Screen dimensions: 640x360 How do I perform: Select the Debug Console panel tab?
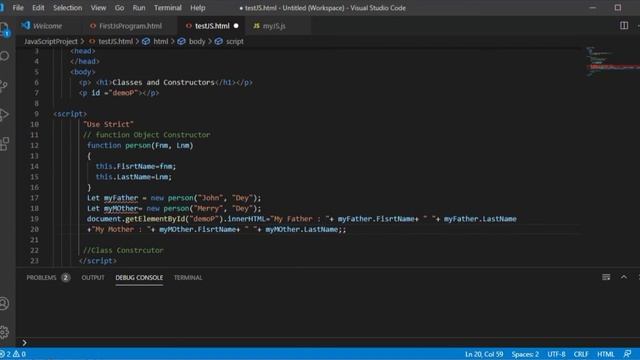tap(139, 278)
